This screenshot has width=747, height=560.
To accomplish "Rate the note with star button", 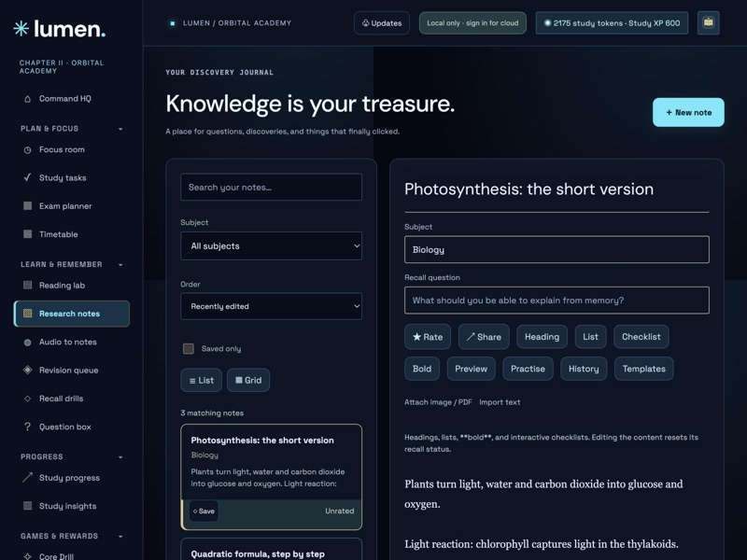I will coord(428,337).
